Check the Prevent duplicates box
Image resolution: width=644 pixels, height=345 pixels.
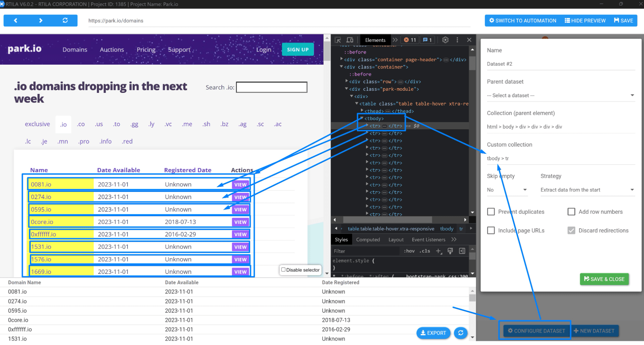pos(491,212)
